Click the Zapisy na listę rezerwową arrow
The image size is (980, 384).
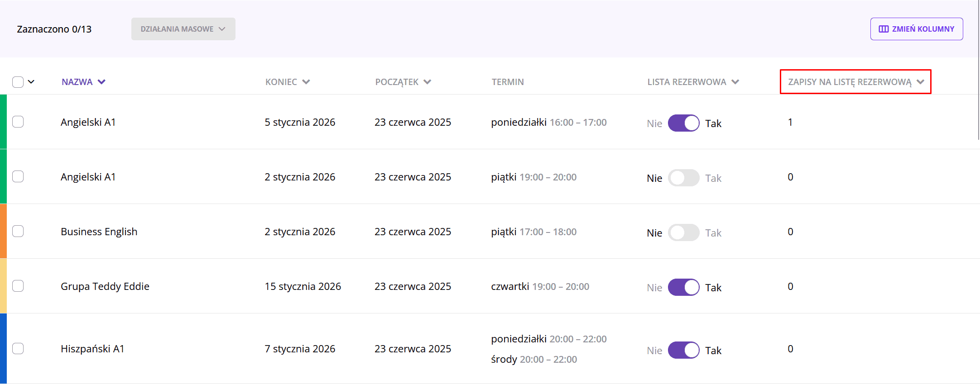pyautogui.click(x=920, y=82)
